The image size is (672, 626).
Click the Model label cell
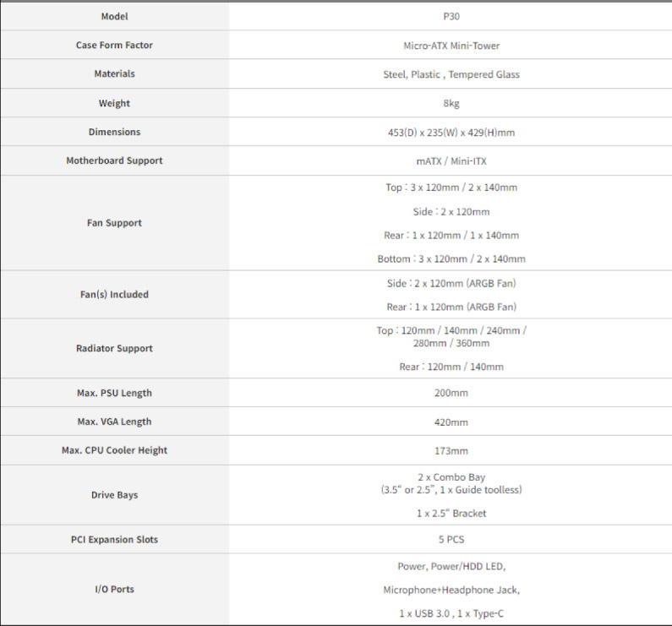tap(114, 16)
